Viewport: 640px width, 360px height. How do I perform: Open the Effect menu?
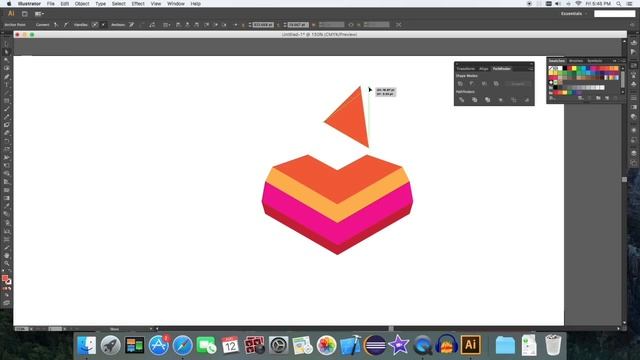pos(138,4)
